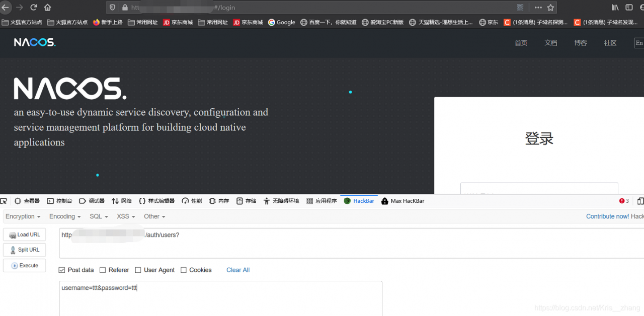
Task: Go back with the browser back arrow
Action: [x=5, y=8]
